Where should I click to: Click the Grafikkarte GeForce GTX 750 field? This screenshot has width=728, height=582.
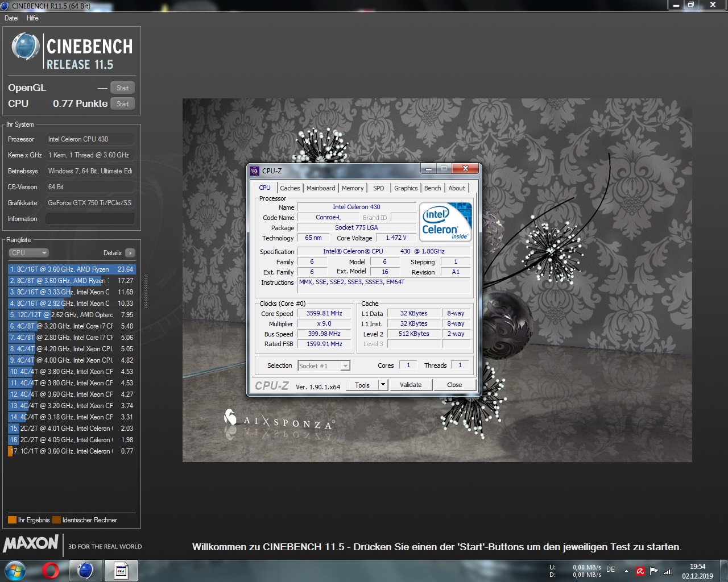(90, 203)
